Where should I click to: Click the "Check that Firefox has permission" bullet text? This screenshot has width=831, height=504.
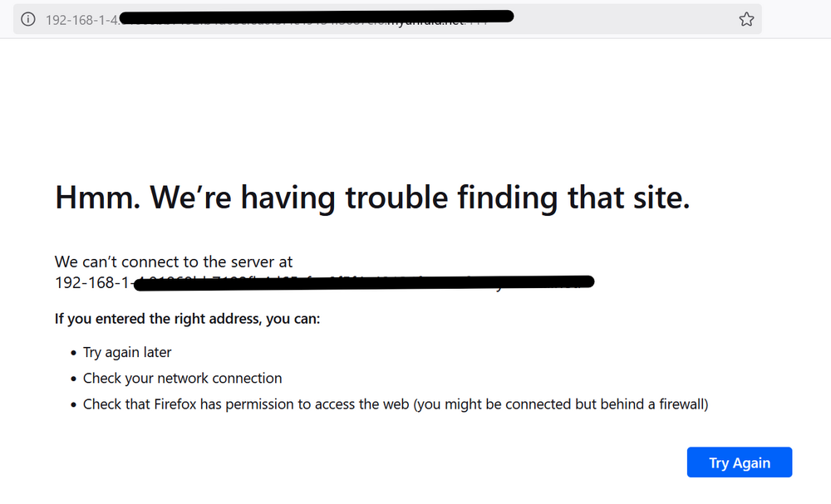click(x=396, y=404)
